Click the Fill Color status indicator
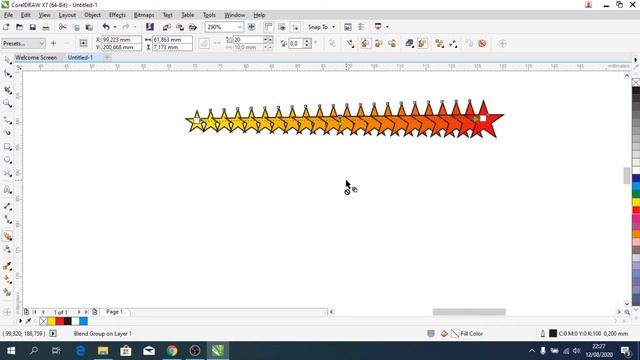Viewport: 640px width, 360px height. [463, 334]
